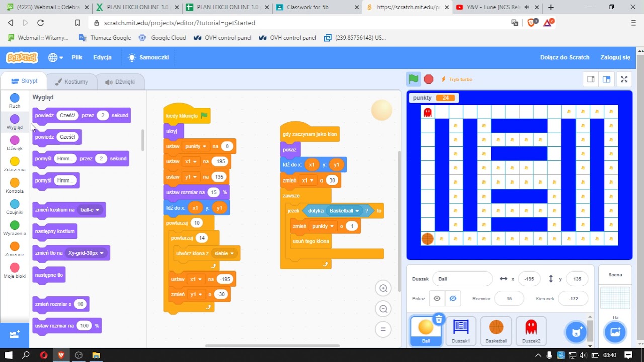Open File Explorer from the taskbar
Image resolution: width=644 pixels, height=362 pixels.
[96, 355]
